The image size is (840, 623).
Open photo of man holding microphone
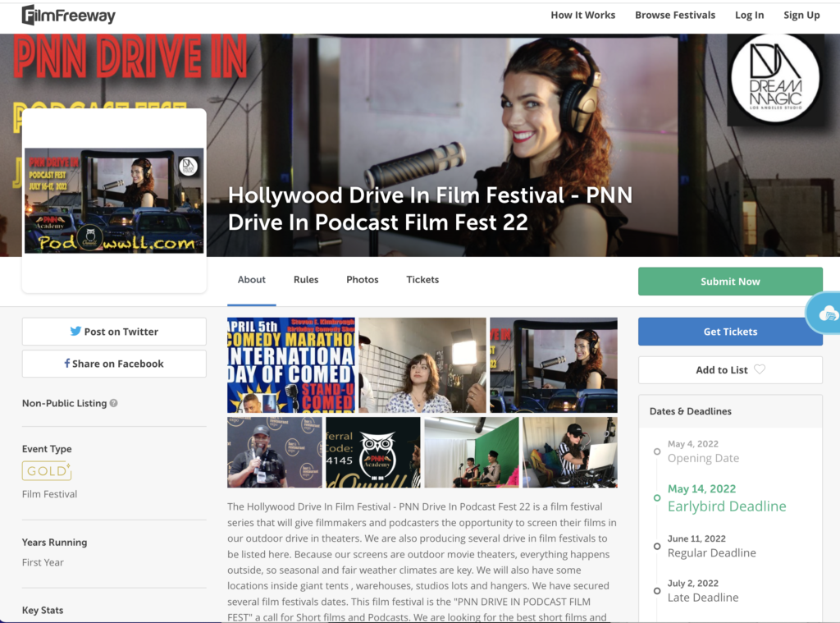click(x=275, y=452)
